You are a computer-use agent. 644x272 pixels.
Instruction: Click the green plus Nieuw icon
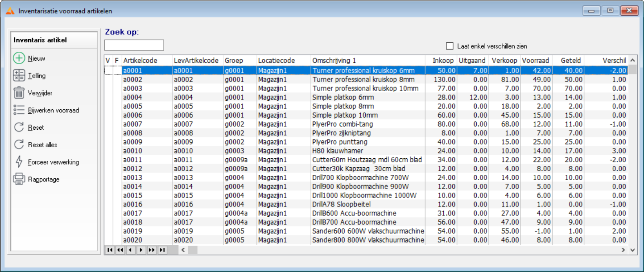(19, 58)
